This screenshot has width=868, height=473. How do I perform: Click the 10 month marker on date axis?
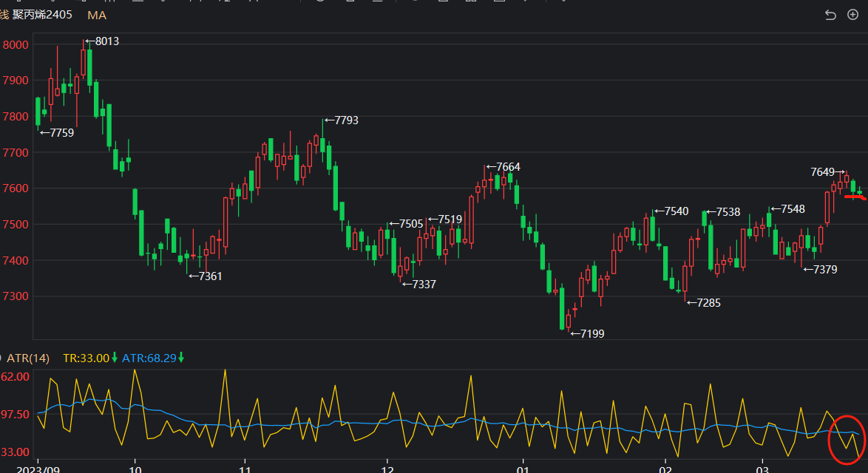[x=135, y=469]
